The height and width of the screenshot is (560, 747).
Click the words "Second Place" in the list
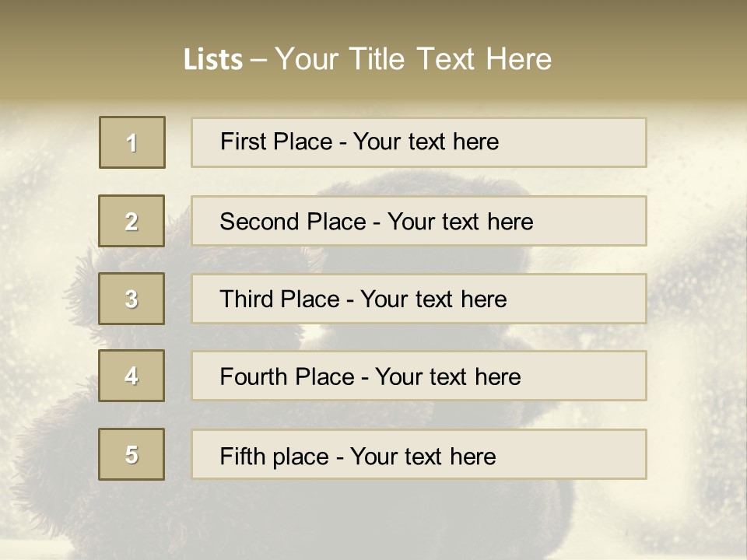tap(293, 222)
